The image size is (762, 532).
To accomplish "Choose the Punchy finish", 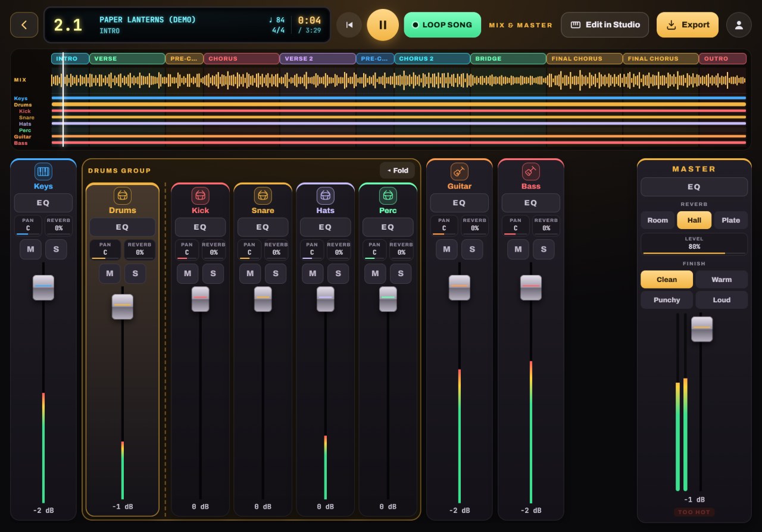I will pyautogui.click(x=667, y=300).
